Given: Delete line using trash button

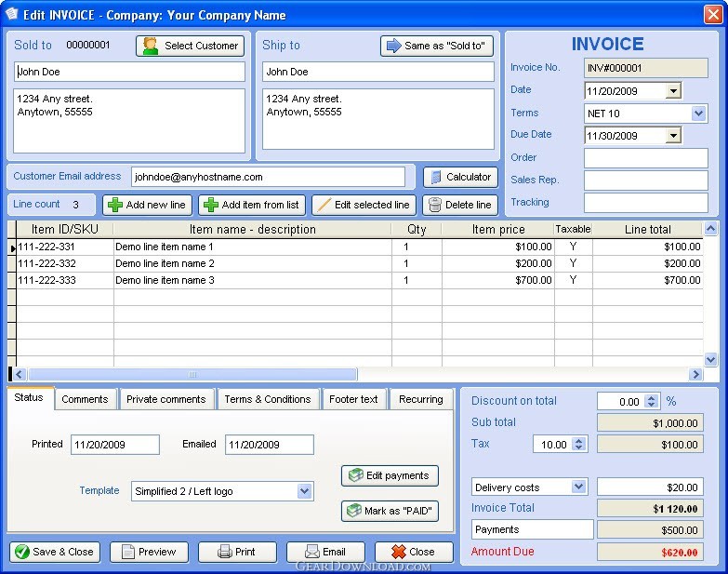Looking at the screenshot, I should click(x=460, y=205).
